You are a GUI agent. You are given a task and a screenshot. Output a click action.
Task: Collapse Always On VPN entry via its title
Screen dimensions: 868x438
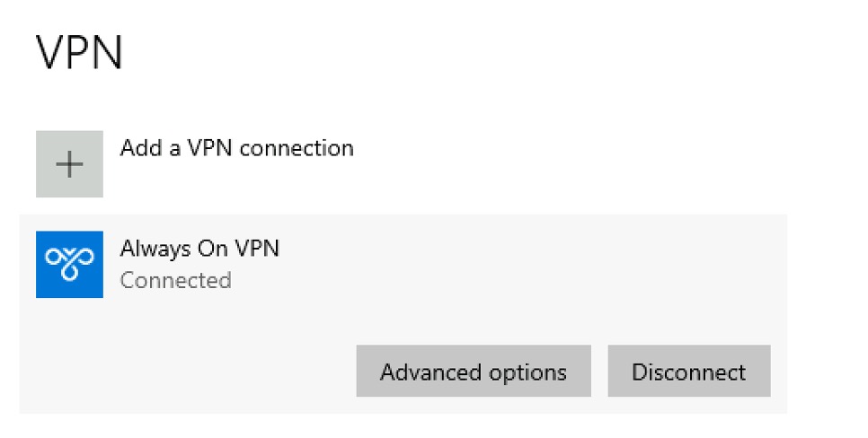199,249
